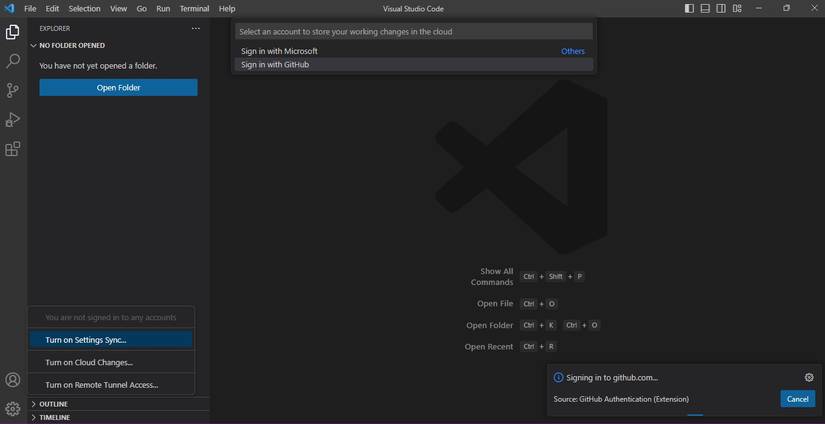The height and width of the screenshot is (424, 825).
Task: Expand the Outline section
Action: tap(53, 404)
